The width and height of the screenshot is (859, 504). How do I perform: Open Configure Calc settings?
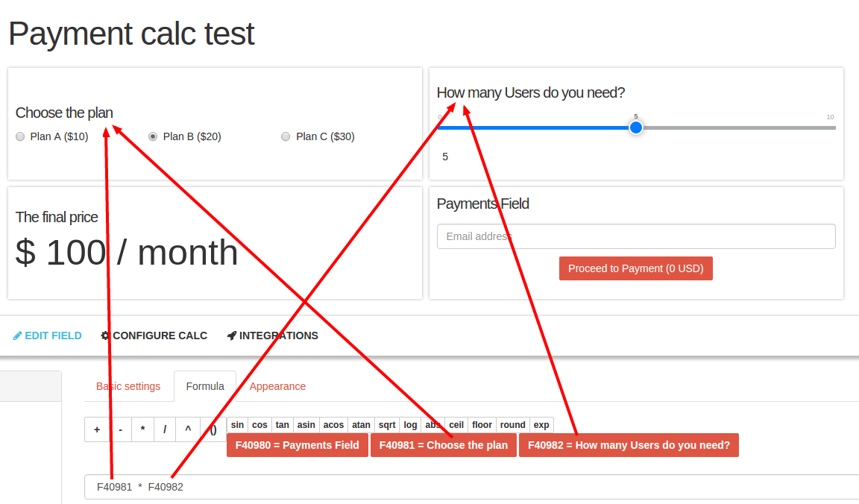click(x=154, y=336)
